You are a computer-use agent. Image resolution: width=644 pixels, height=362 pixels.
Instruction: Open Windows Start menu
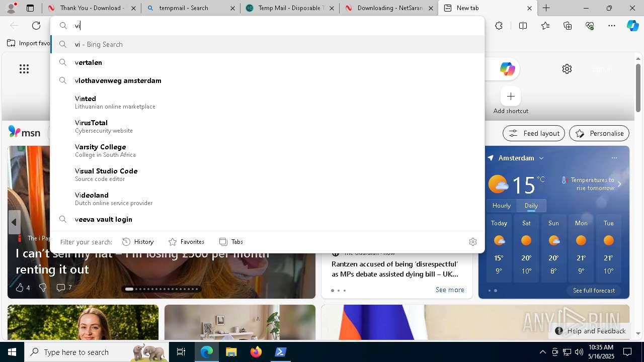coord(12,352)
